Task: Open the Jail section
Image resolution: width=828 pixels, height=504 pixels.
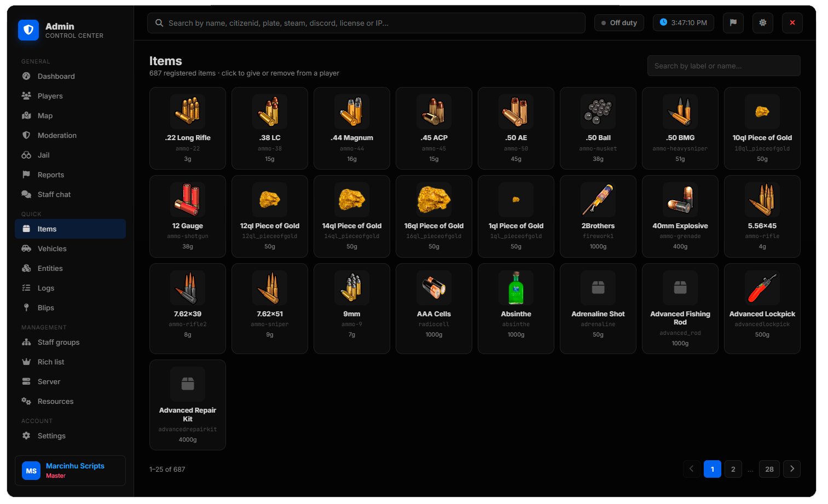Action: [70, 155]
